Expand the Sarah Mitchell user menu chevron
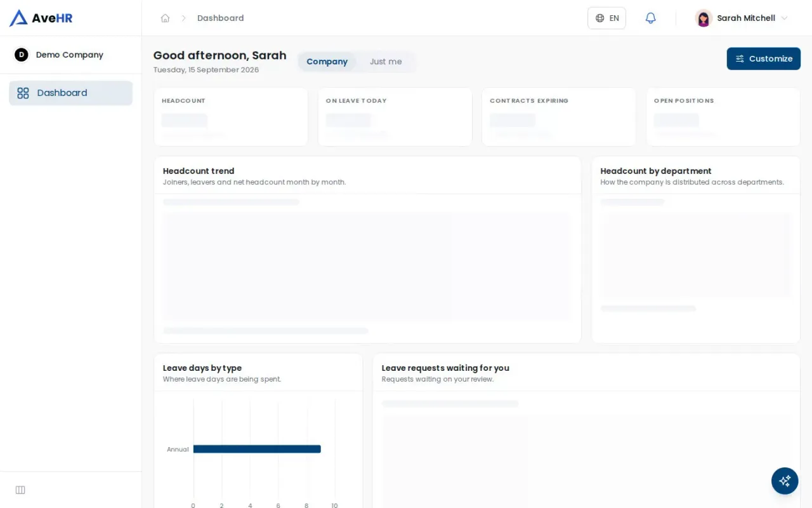Image resolution: width=812 pixels, height=508 pixels. pos(784,18)
